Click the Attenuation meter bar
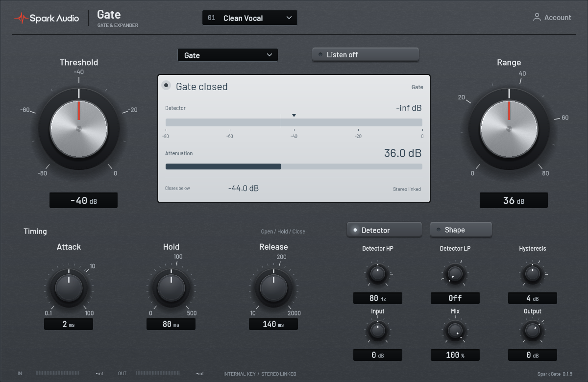The image size is (588, 382). coord(294,167)
